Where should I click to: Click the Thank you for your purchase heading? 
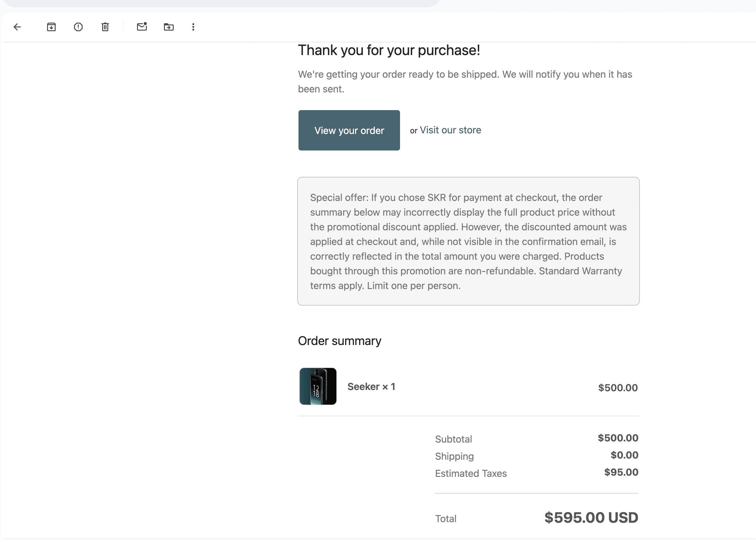[389, 50]
